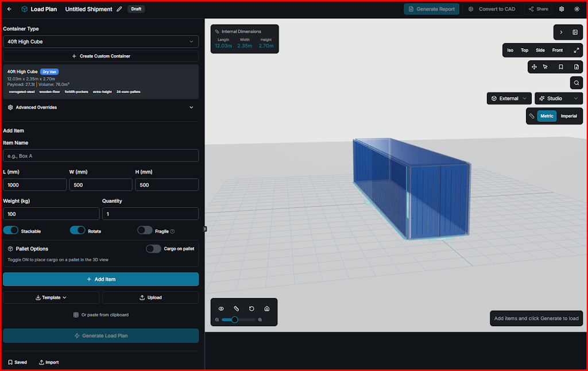Image resolution: width=588 pixels, height=371 pixels.
Task: Click Create Custom Container button
Action: point(100,56)
